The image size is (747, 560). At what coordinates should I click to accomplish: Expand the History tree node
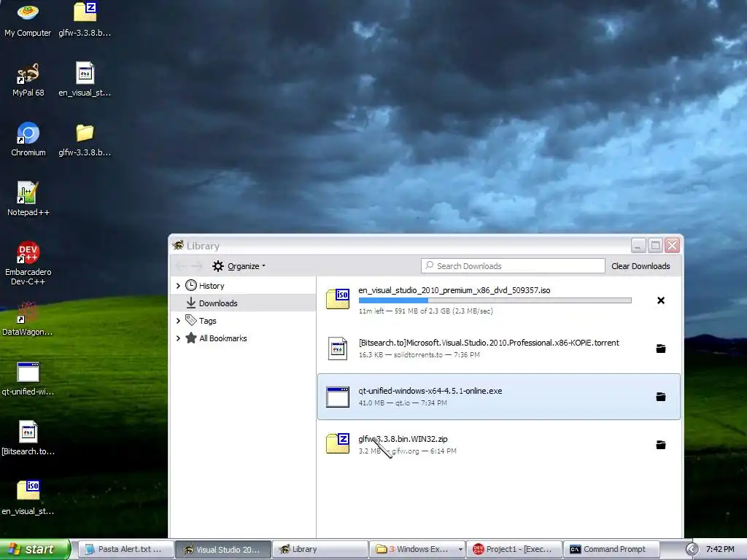coord(178,286)
